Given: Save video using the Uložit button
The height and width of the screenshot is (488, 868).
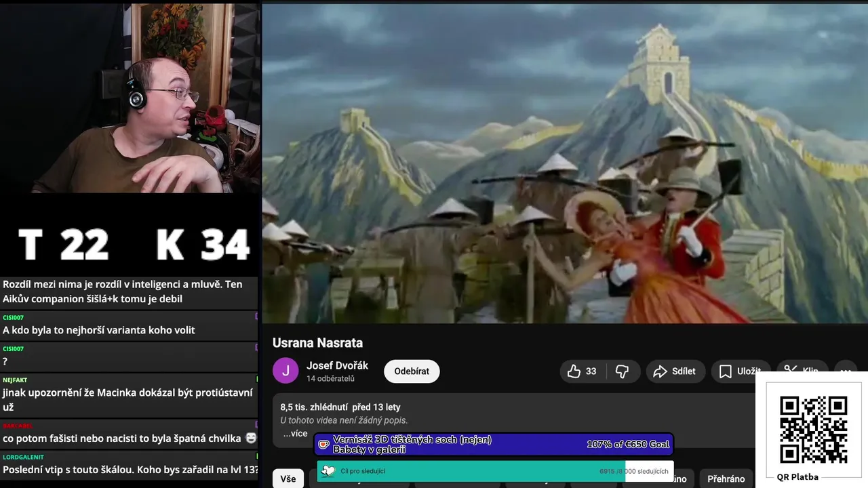Looking at the screenshot, I should 739,371.
